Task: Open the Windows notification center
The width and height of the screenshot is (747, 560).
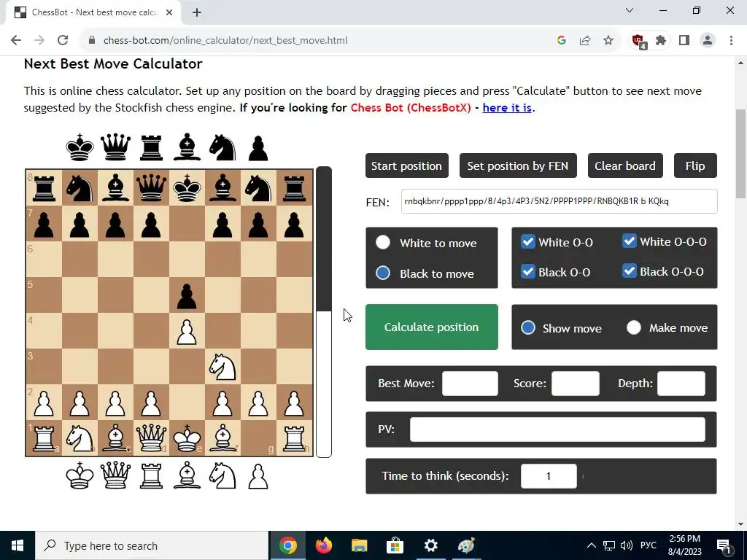Action: (724, 545)
